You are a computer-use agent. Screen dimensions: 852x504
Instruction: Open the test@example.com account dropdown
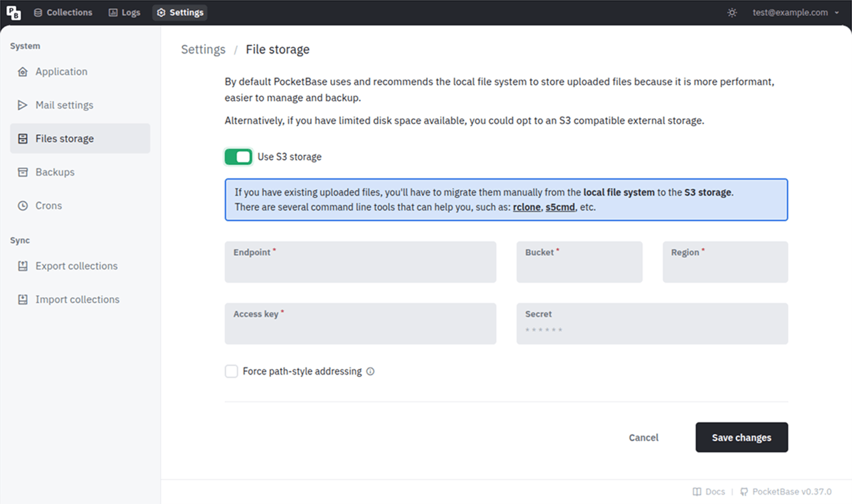796,13
